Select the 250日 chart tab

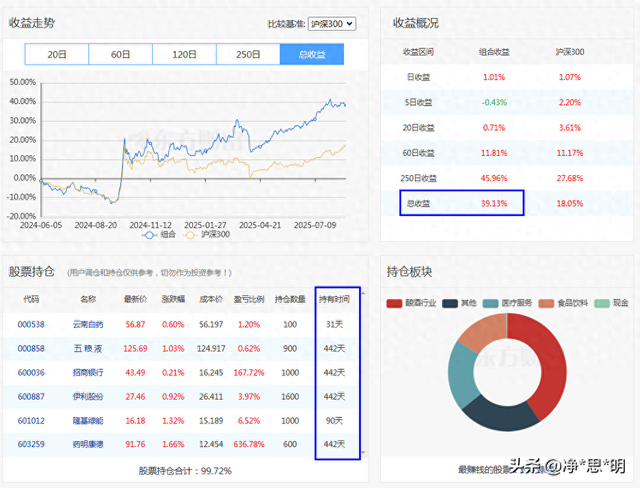pyautogui.click(x=247, y=55)
